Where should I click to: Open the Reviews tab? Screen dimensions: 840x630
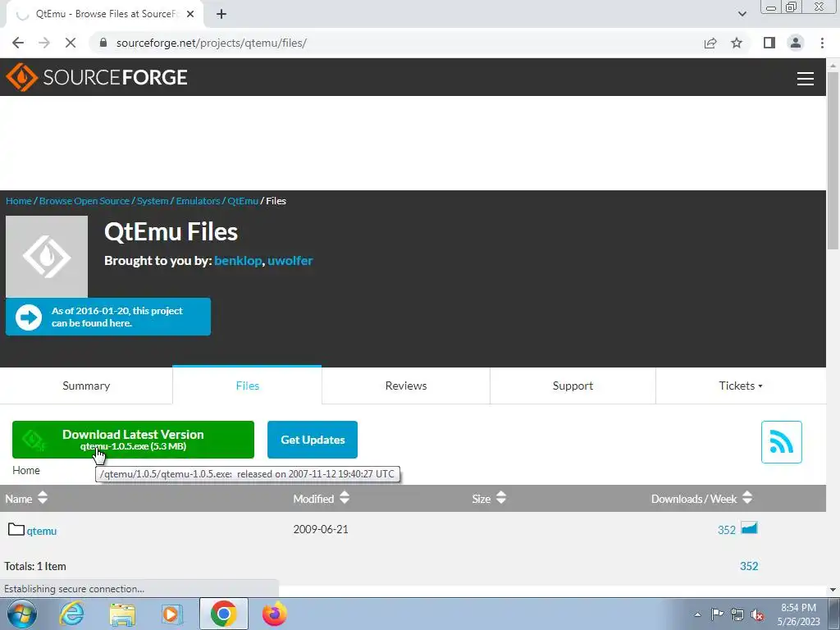[x=406, y=386]
